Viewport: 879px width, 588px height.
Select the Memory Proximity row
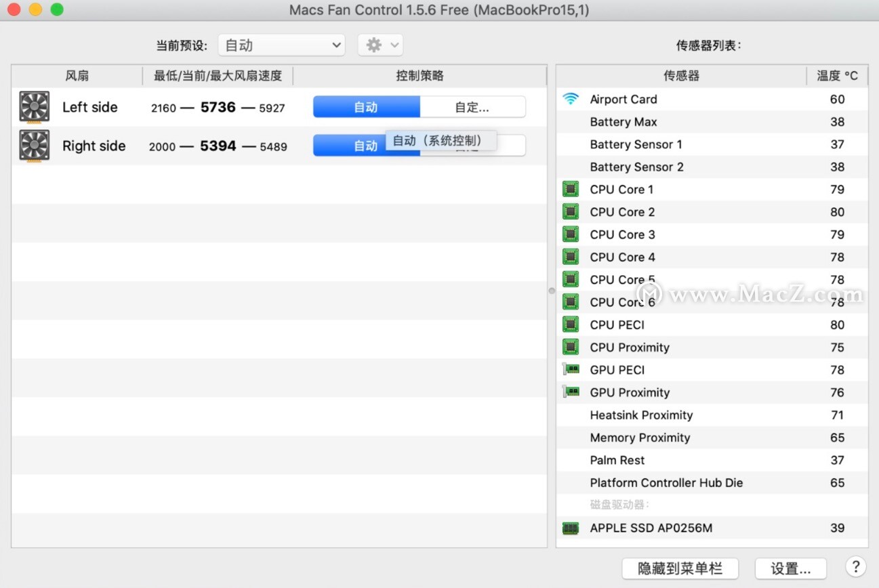[x=712, y=438]
